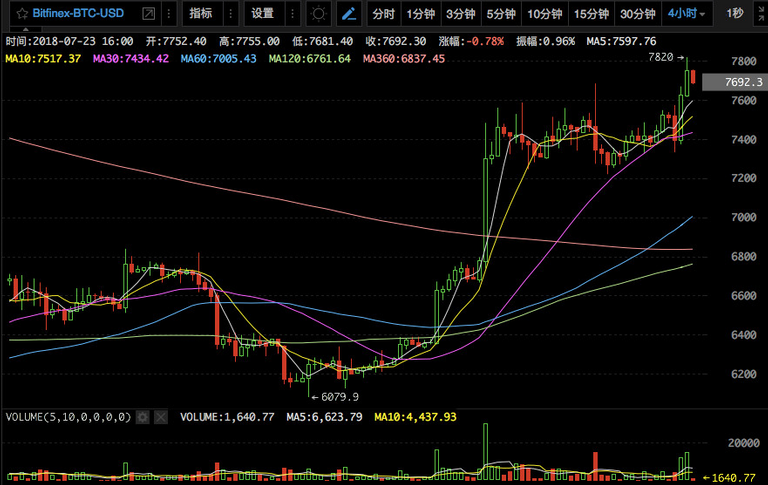Click the 指标 indicators button
The height and width of the screenshot is (485, 768).
201,13
